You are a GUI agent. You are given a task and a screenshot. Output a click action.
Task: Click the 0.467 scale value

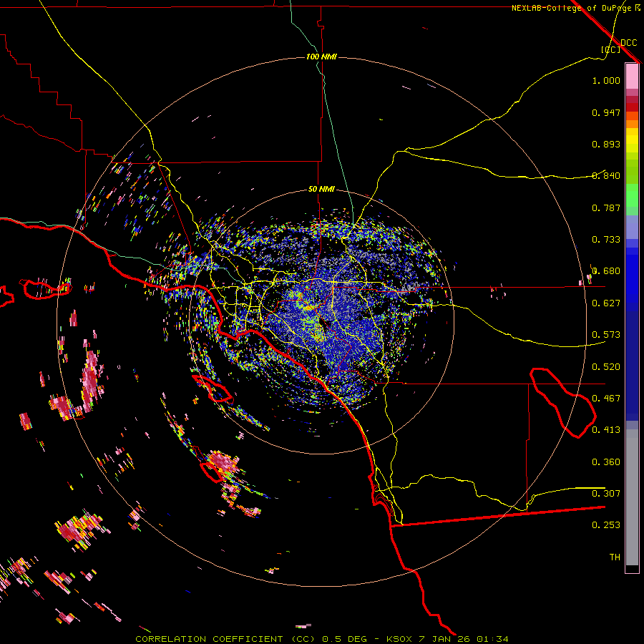pos(606,399)
